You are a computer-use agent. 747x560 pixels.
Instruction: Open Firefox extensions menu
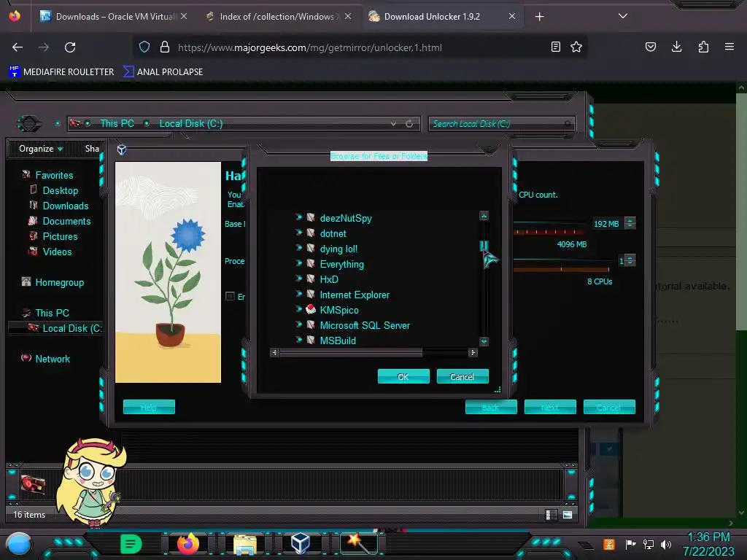point(703,47)
